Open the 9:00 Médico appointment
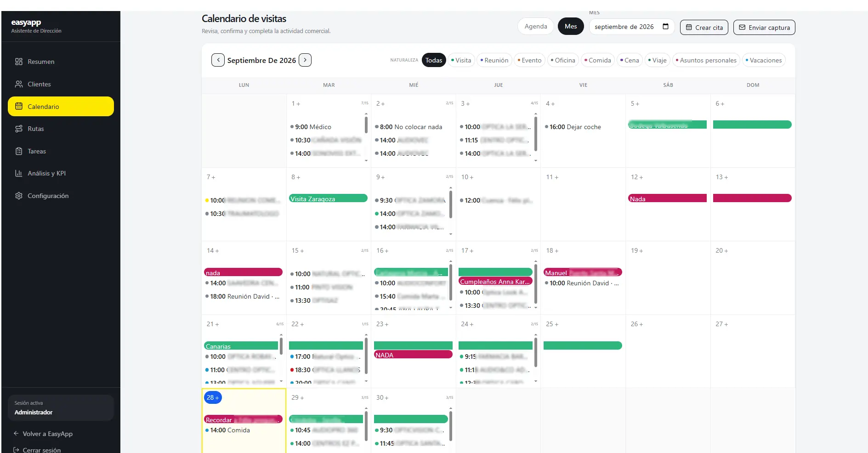868x453 pixels. (x=311, y=127)
